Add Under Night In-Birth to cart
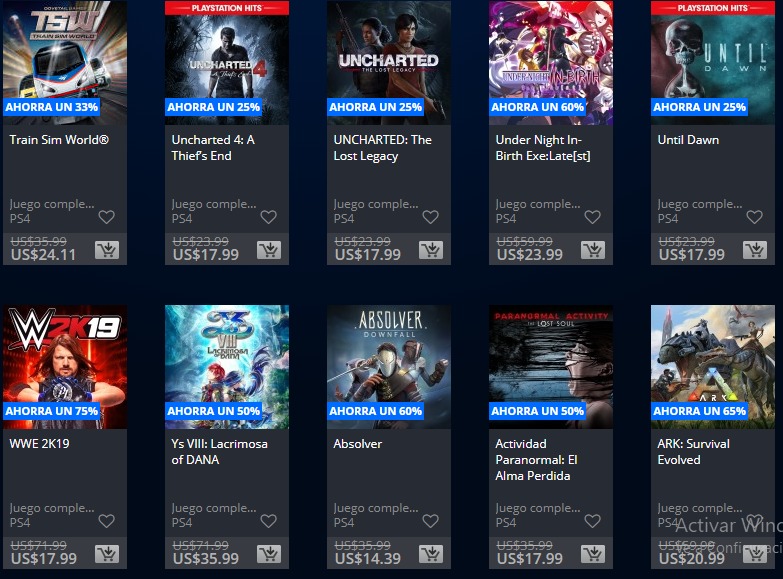 [593, 250]
